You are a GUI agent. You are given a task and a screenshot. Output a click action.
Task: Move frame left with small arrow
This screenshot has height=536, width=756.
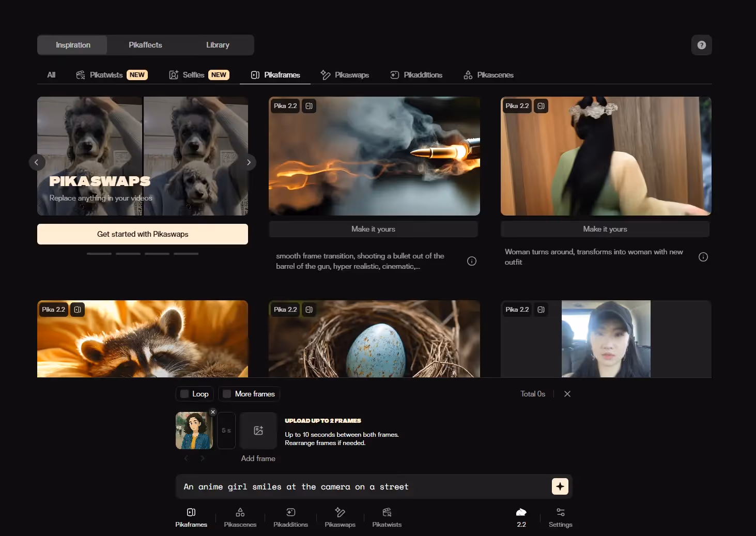(186, 458)
